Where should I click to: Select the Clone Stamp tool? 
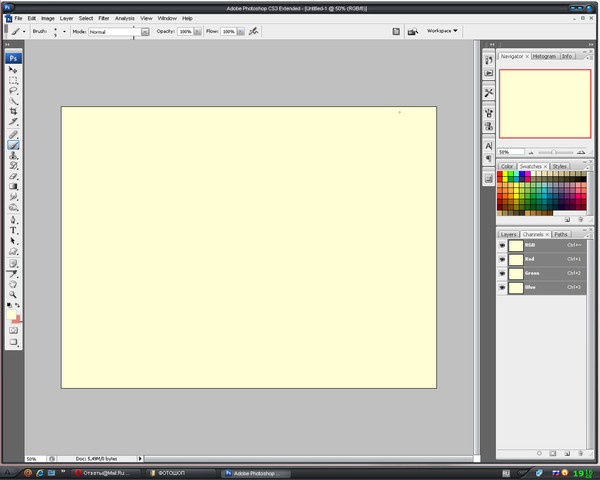(x=13, y=155)
